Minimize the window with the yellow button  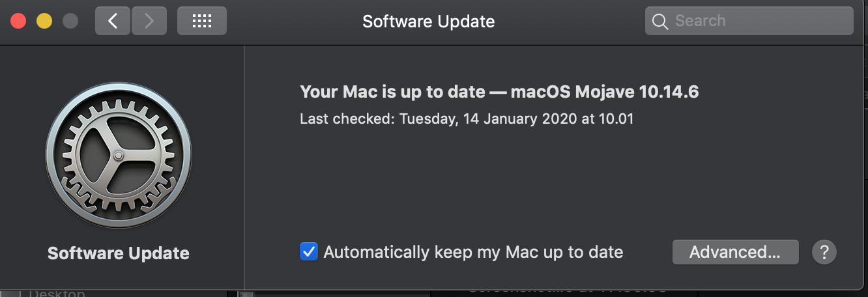[x=44, y=21]
